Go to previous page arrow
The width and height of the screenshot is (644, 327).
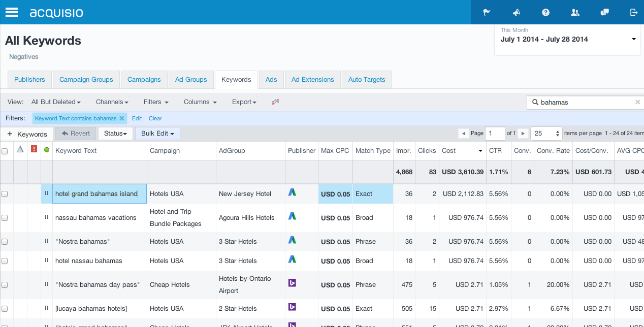(x=463, y=133)
